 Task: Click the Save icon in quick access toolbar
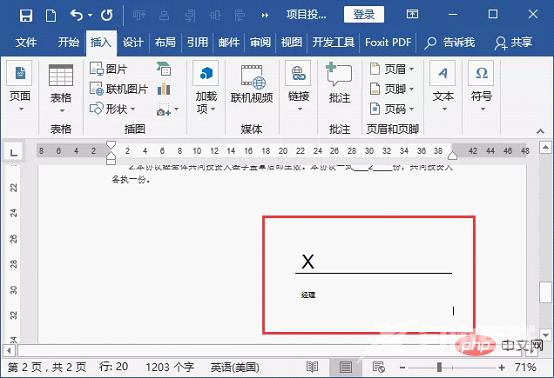[25, 16]
